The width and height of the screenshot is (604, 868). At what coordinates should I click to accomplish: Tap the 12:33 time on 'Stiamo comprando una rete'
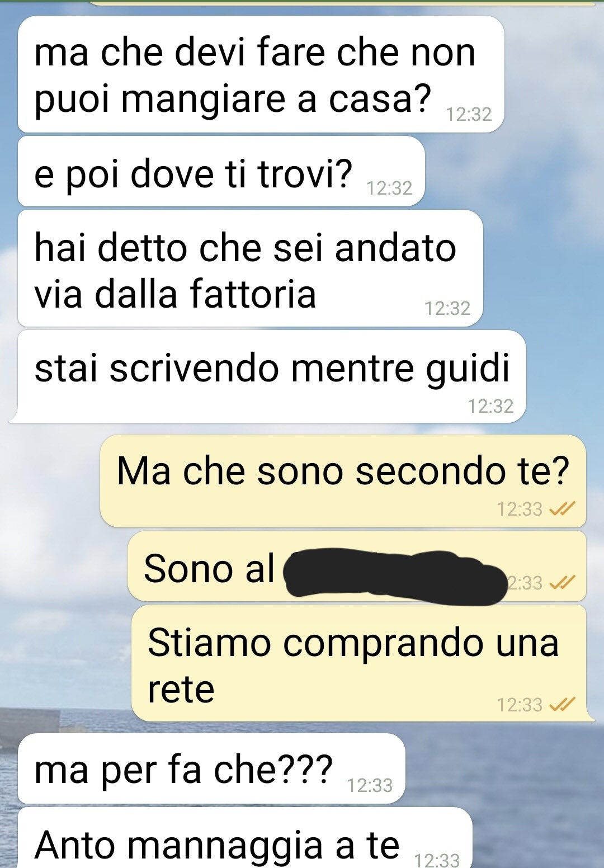coord(520,705)
